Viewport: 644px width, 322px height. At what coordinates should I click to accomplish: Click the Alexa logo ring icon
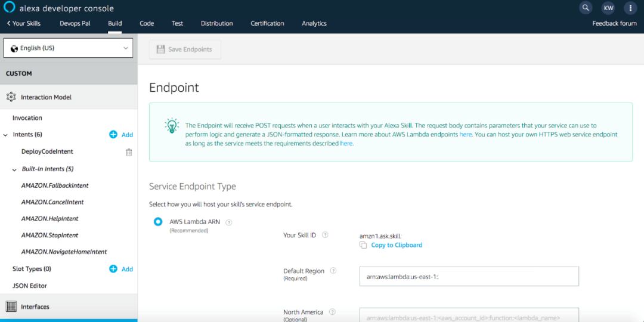(x=9, y=7)
